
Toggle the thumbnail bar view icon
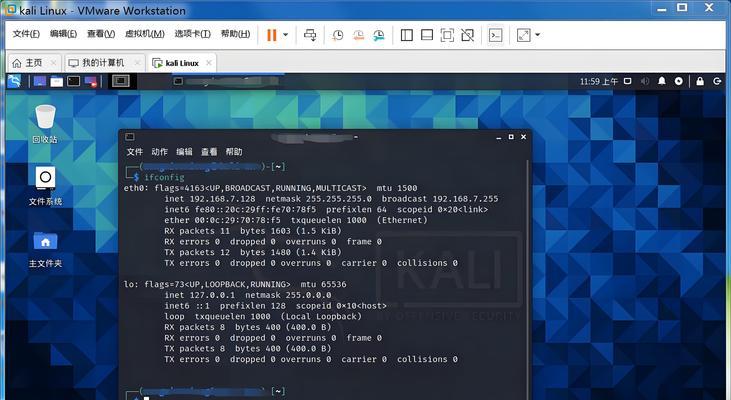(427, 35)
